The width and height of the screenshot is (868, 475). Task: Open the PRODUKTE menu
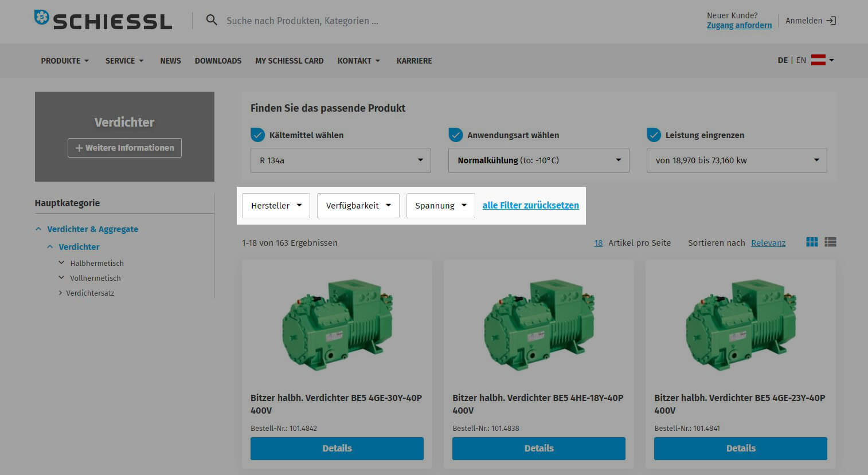click(x=64, y=61)
